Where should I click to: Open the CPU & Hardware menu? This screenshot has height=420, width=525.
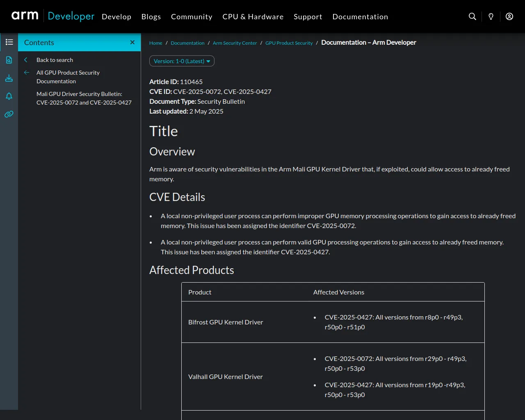tap(253, 17)
